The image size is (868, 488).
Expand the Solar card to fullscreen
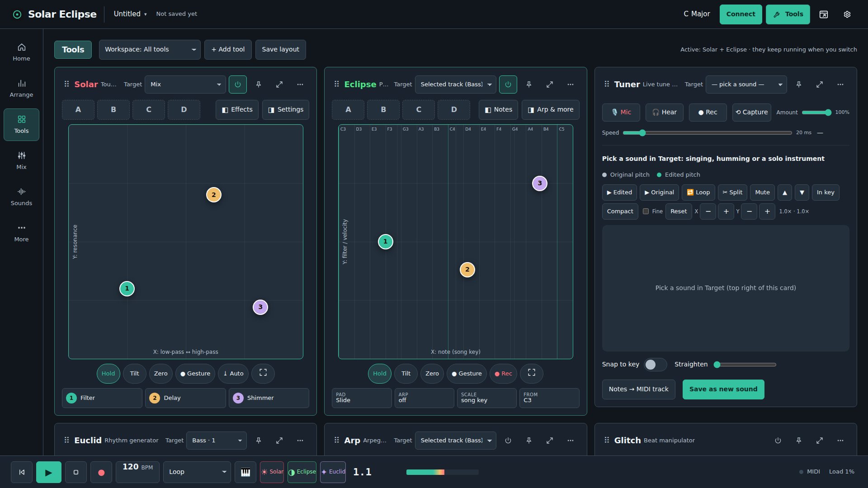click(279, 84)
